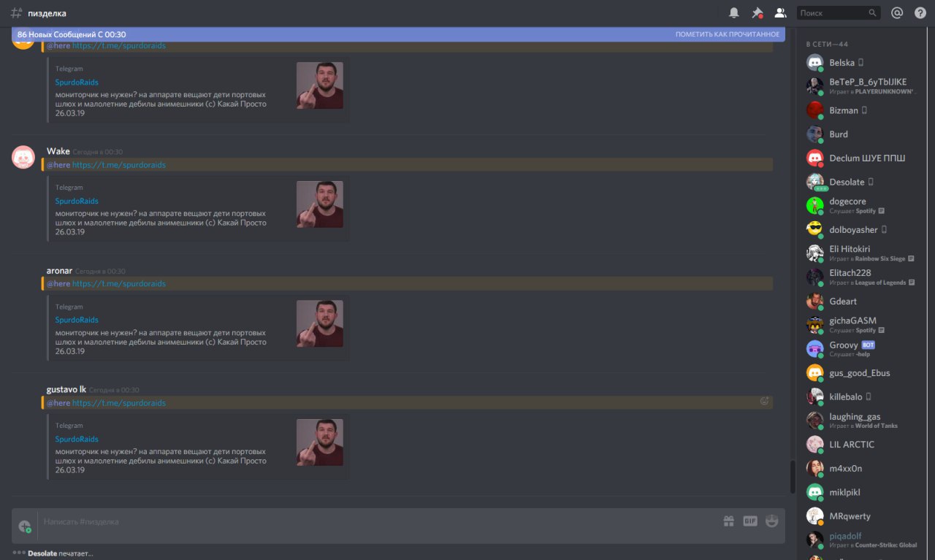The width and height of the screenshot is (935, 560).
Task: Open the emoji picker in message bar
Action: [772, 521]
